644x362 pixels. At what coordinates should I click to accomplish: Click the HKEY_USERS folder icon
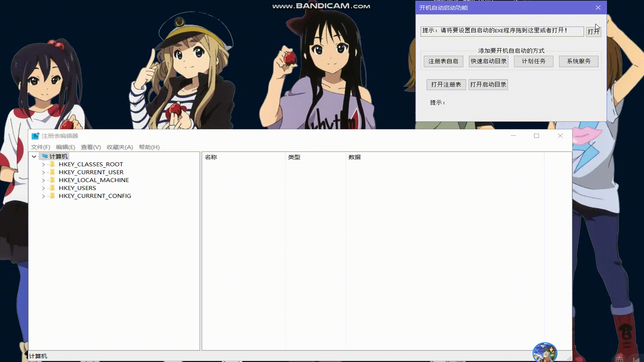[52, 188]
